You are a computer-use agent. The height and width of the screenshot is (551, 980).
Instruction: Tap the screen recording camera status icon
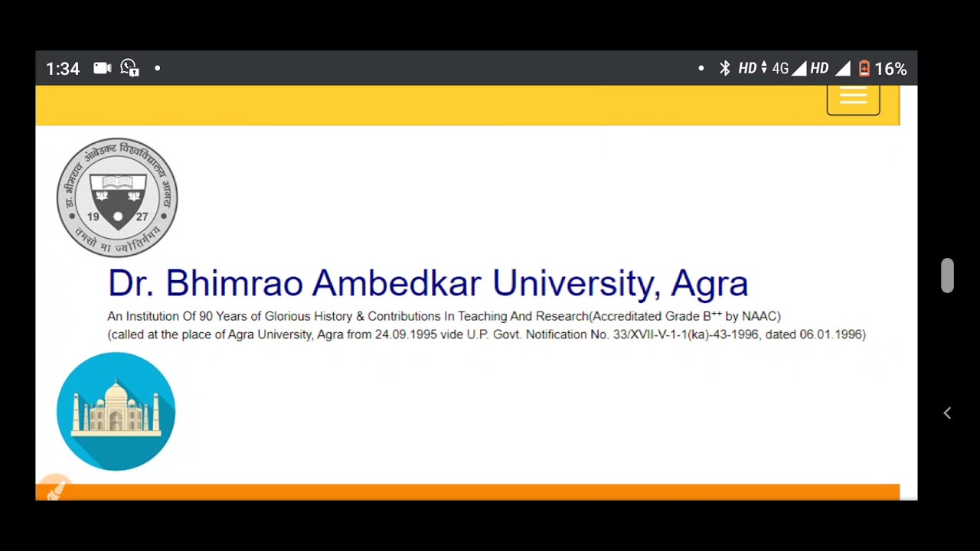(102, 68)
